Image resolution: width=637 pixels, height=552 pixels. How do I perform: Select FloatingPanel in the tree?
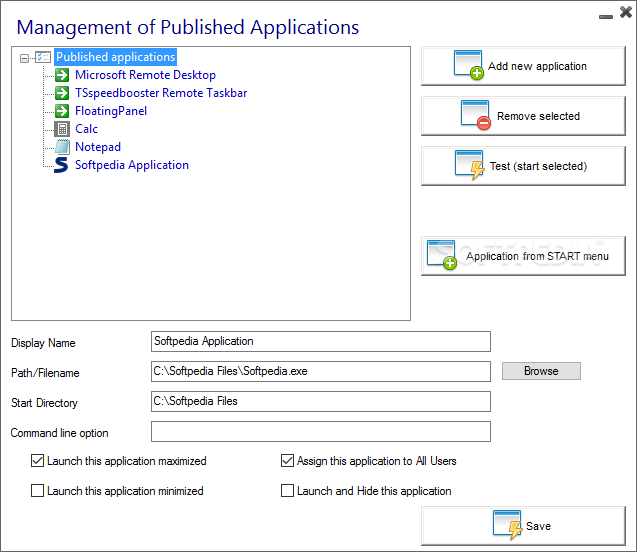click(111, 110)
